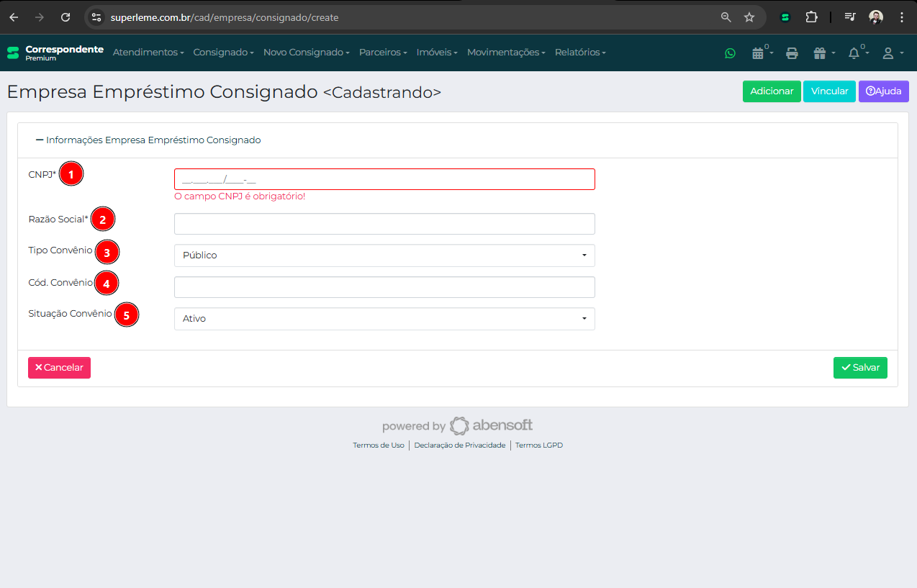
Task: Open the user profile icon menu
Action: [890, 53]
